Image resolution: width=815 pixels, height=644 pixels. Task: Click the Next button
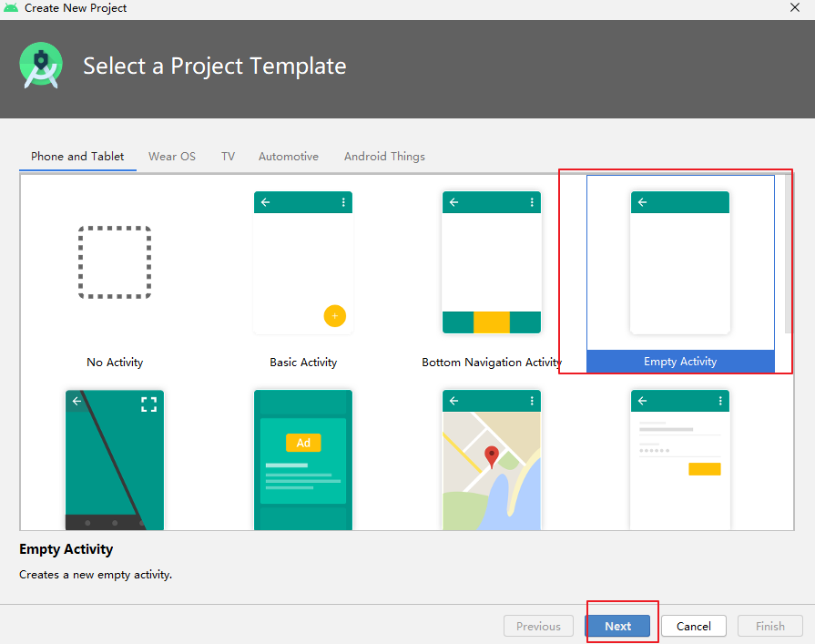coord(617,627)
